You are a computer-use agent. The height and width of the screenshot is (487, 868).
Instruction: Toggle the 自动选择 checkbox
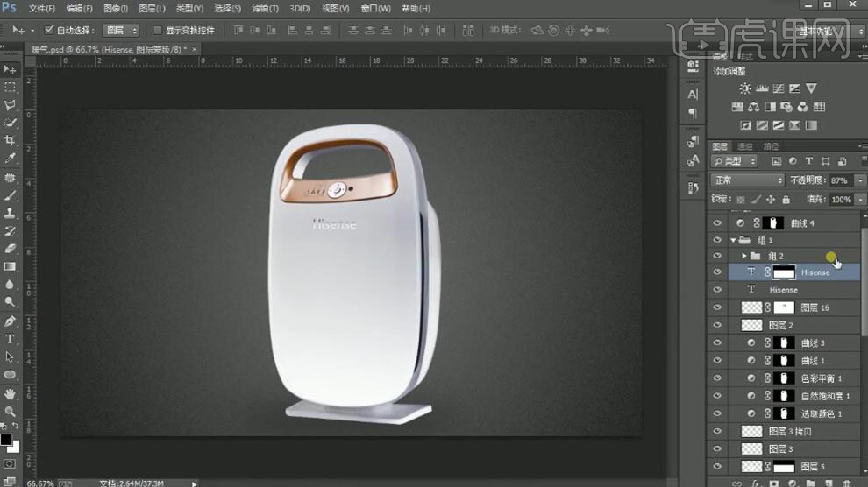[49, 30]
